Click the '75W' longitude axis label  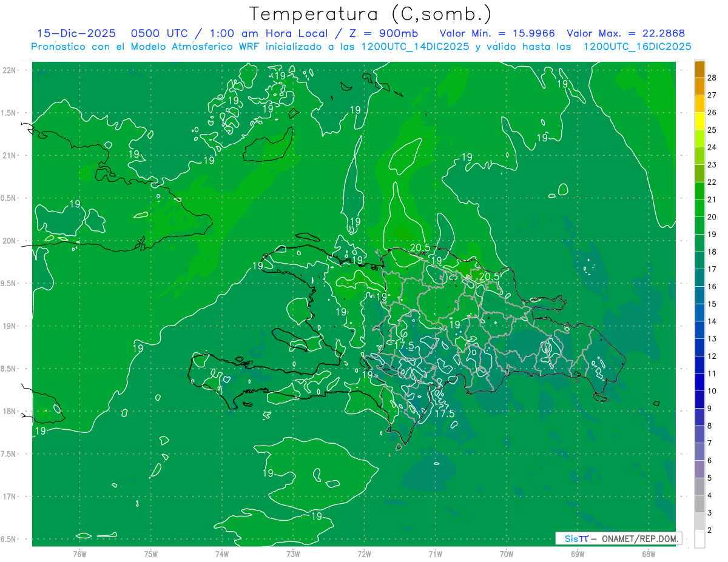[151, 554]
